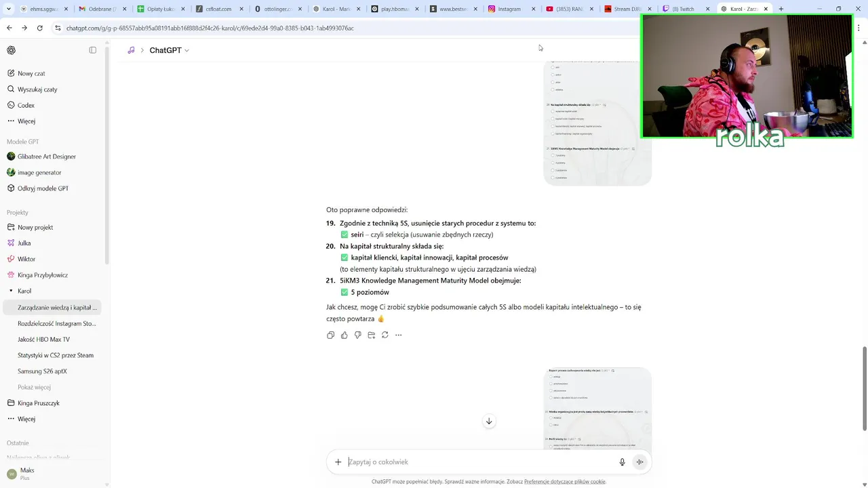Go back with the browser back arrow
868x488 pixels.
(x=9, y=28)
